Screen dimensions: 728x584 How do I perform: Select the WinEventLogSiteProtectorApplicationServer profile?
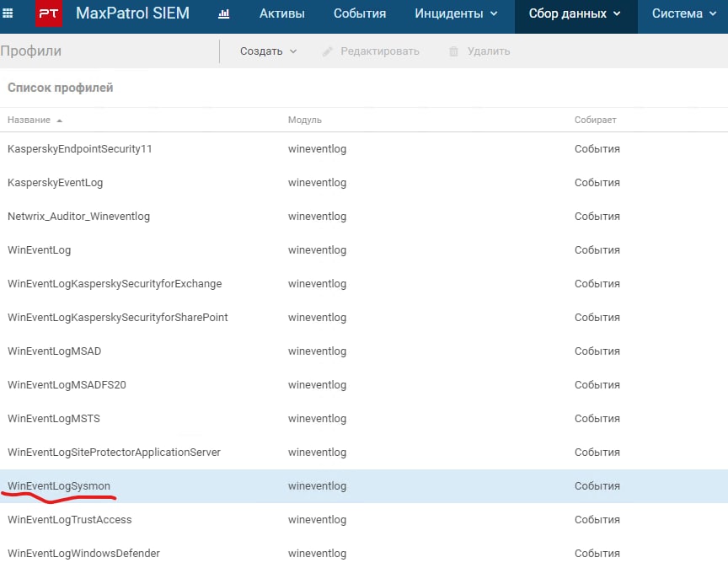(x=364, y=453)
